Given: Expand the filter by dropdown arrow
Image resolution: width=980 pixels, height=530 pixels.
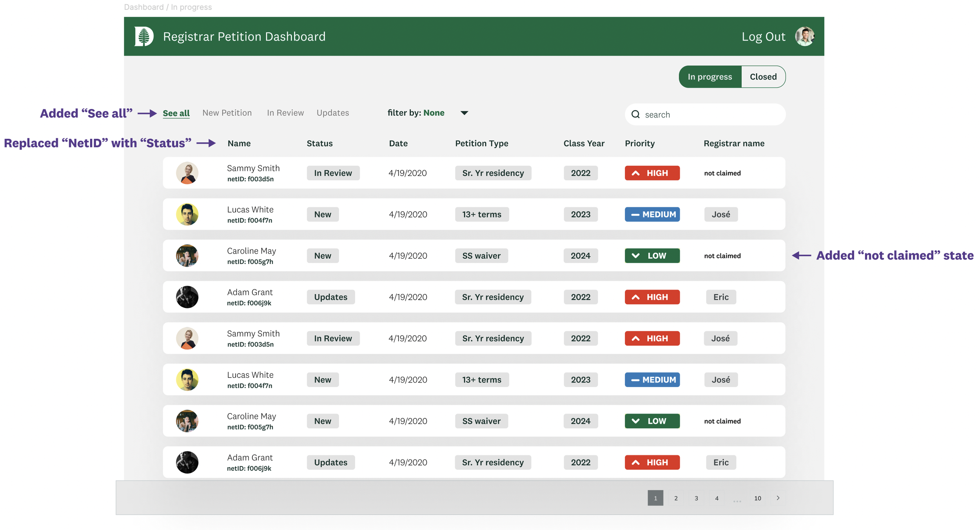Looking at the screenshot, I should (464, 113).
